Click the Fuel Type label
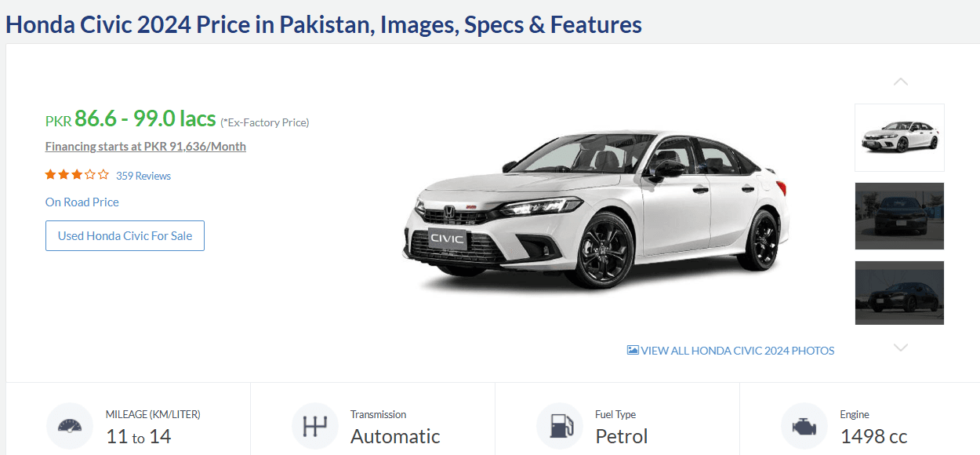 point(615,414)
